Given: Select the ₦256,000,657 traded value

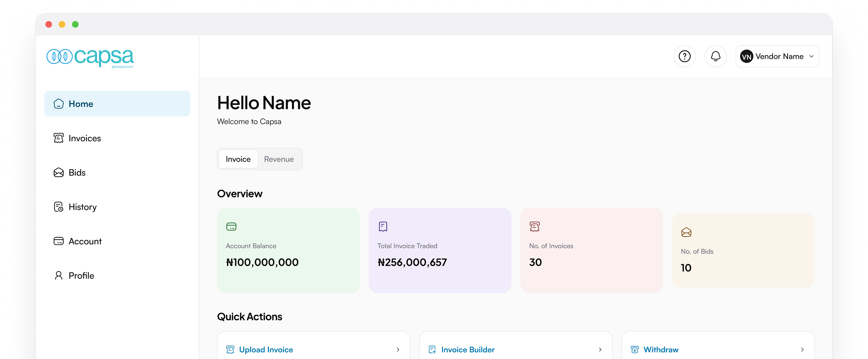Looking at the screenshot, I should (412, 262).
